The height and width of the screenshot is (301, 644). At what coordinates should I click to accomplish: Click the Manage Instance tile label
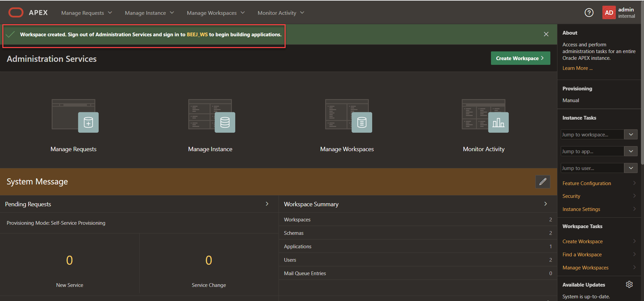(x=210, y=149)
